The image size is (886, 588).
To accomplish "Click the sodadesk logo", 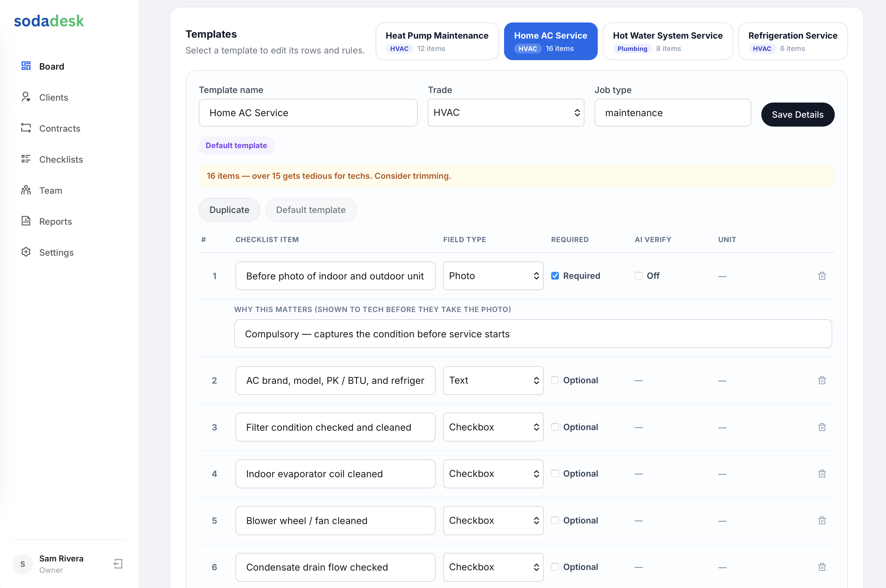I will tap(49, 21).
